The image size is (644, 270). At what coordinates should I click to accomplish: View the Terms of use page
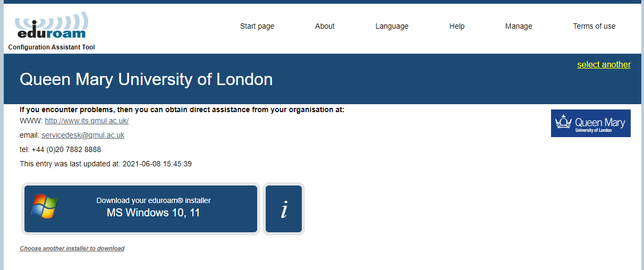pyautogui.click(x=594, y=26)
